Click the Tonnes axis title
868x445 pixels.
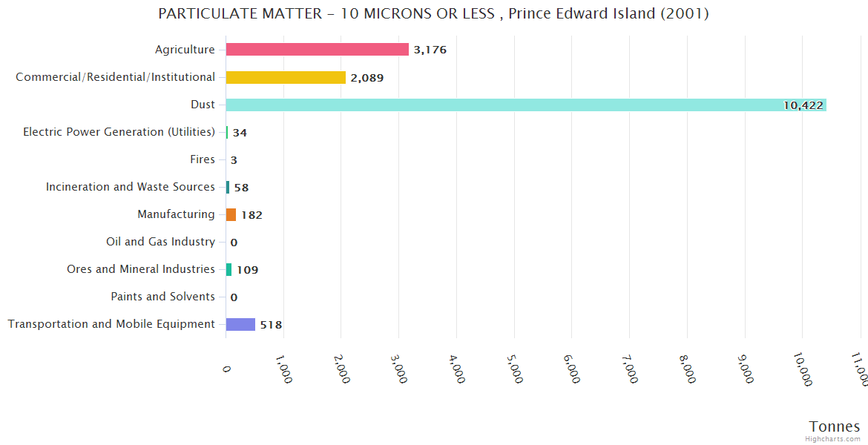click(x=834, y=426)
